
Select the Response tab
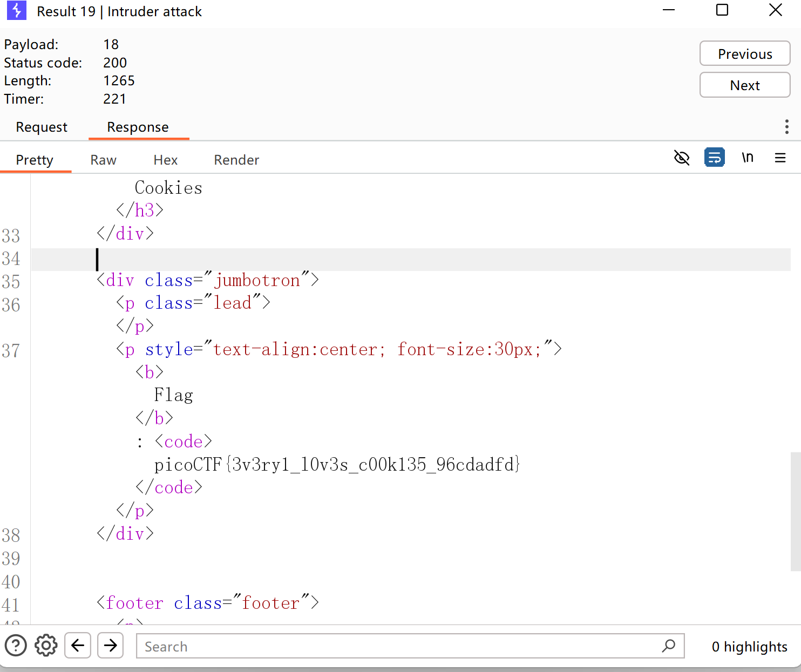tap(138, 127)
